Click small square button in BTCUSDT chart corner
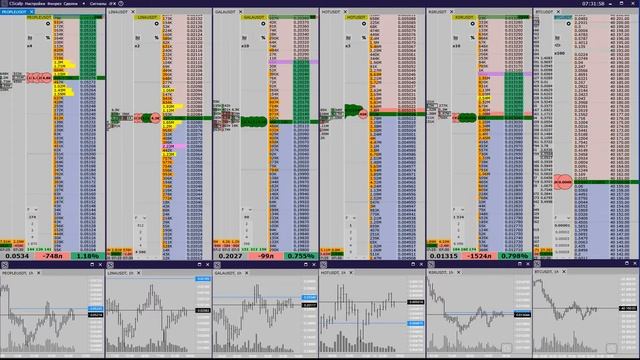The height and width of the screenshot is (360, 640). (611, 348)
